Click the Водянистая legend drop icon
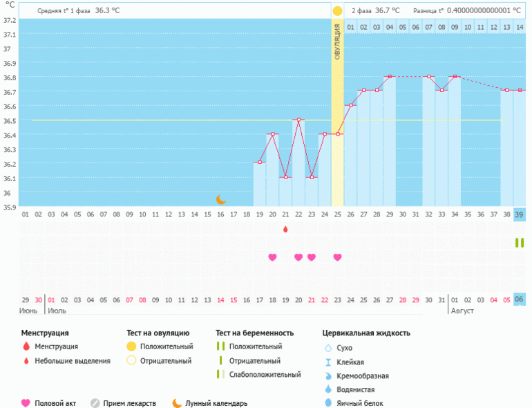 click(x=328, y=389)
